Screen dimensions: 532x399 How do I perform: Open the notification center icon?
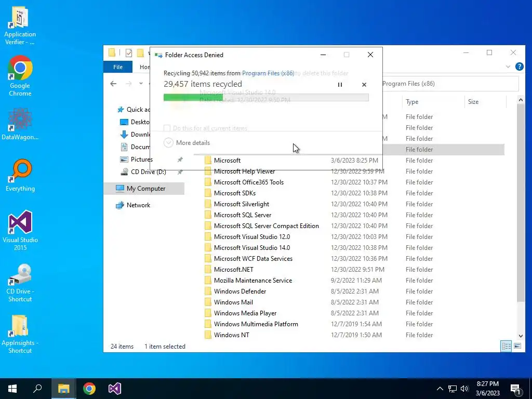(516, 389)
